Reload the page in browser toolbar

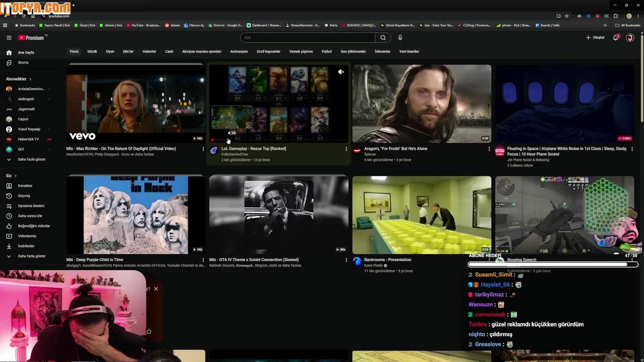point(23,16)
